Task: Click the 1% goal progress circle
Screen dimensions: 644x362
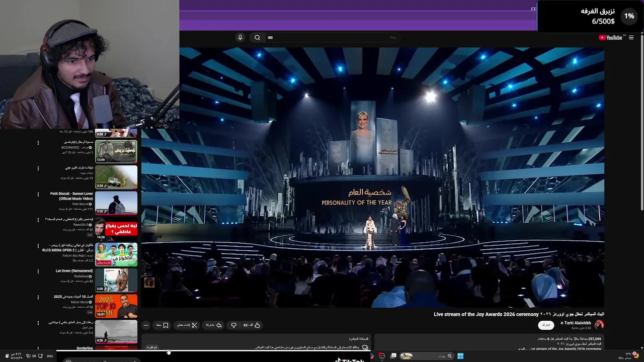Action: 629,16
